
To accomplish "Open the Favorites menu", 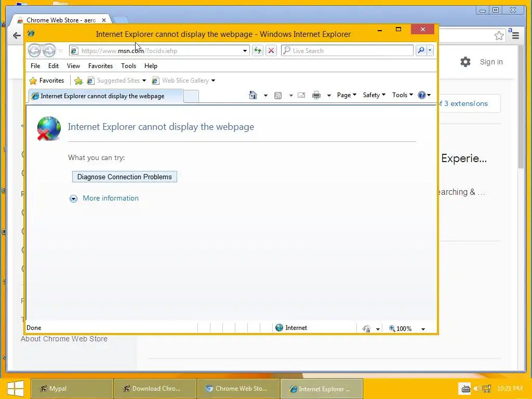I will point(100,66).
